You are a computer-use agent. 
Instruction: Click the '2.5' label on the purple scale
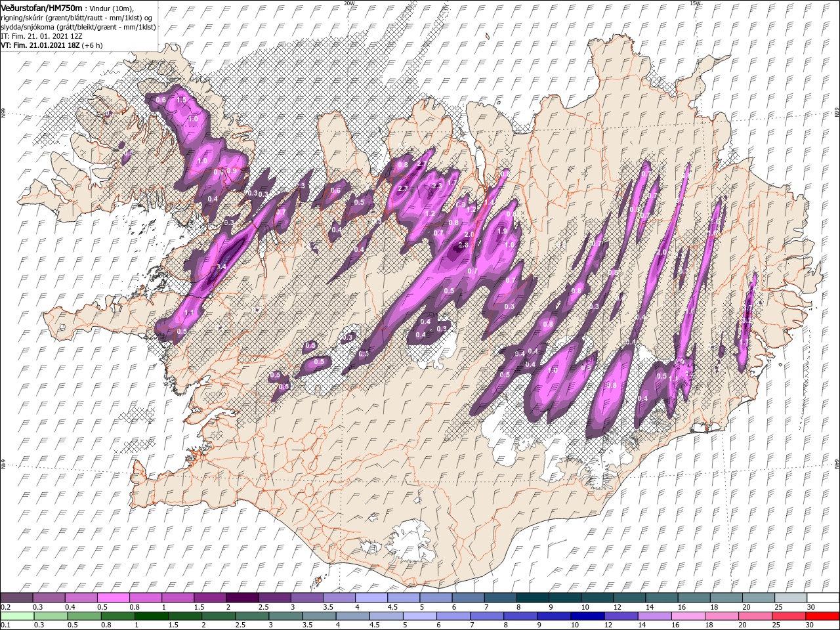[263, 607]
